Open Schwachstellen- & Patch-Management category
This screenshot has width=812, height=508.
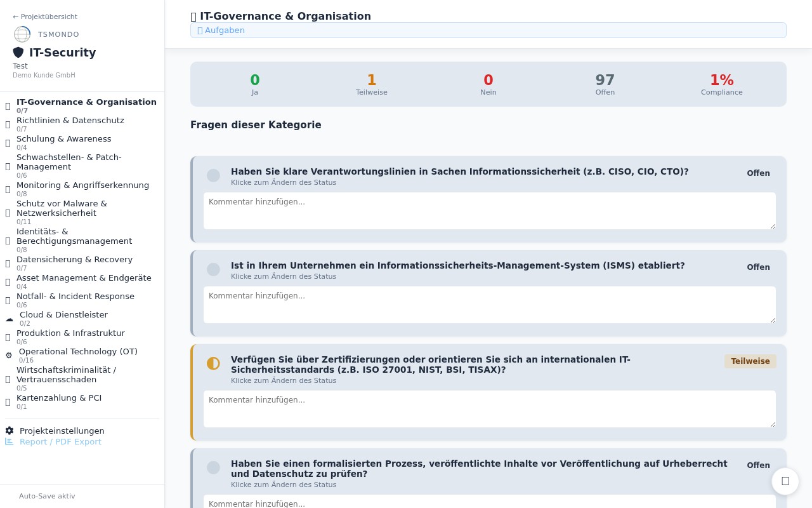click(82, 166)
